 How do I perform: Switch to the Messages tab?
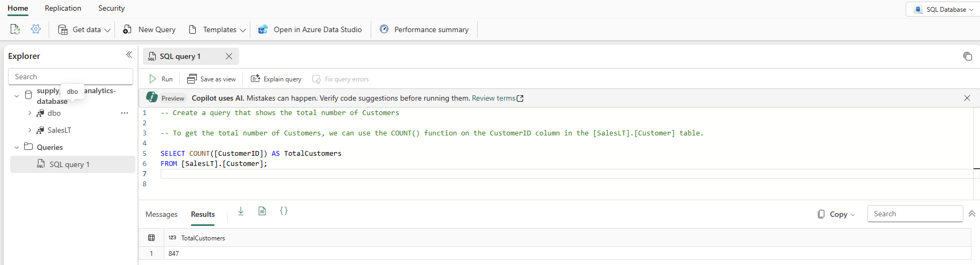[162, 215]
